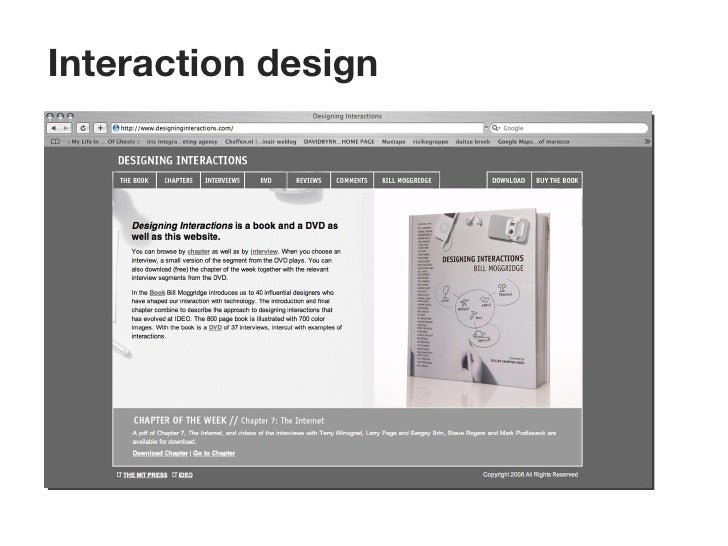728x546 pixels.
Task: Open the Google Maps bookmark
Action: pos(533,142)
